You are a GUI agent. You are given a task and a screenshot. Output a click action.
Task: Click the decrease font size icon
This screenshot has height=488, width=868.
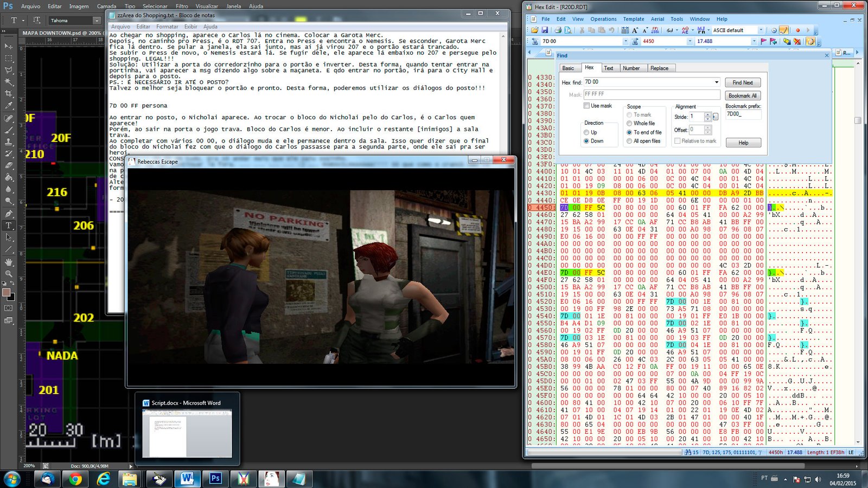646,30
